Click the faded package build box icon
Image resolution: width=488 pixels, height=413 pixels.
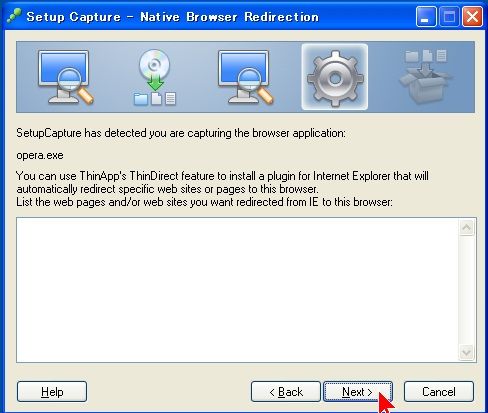coord(425,77)
